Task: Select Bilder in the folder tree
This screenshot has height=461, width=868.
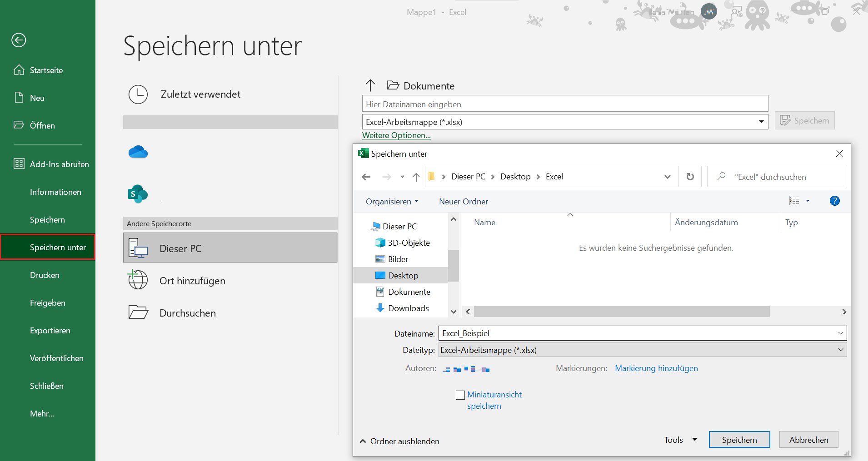Action: (392, 259)
